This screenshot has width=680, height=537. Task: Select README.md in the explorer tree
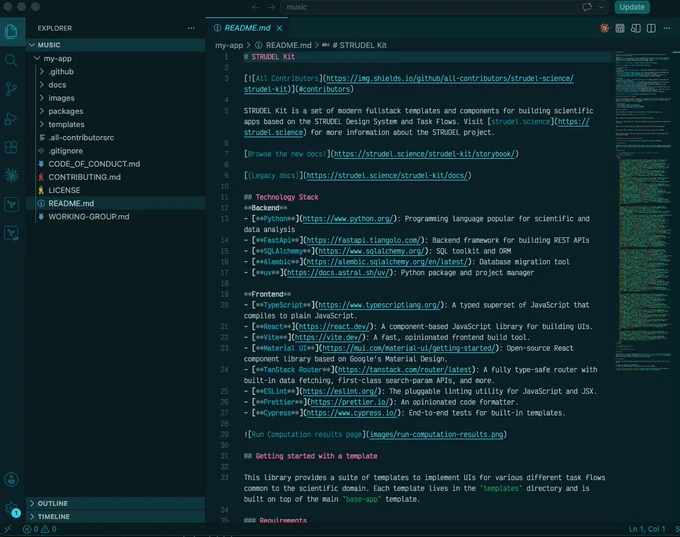(x=115, y=203)
